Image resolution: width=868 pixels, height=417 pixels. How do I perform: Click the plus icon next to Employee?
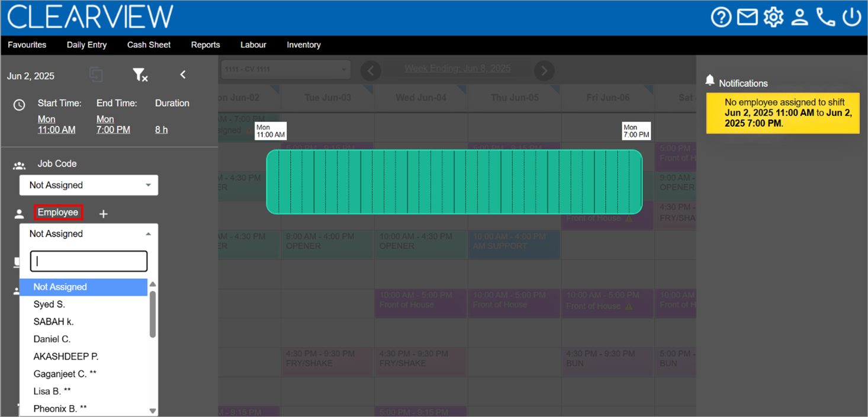coord(104,214)
